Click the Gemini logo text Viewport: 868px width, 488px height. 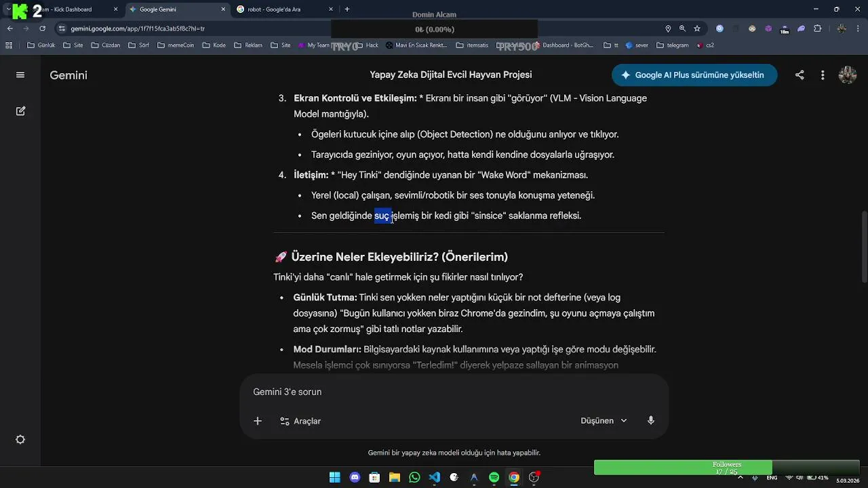[x=68, y=75]
